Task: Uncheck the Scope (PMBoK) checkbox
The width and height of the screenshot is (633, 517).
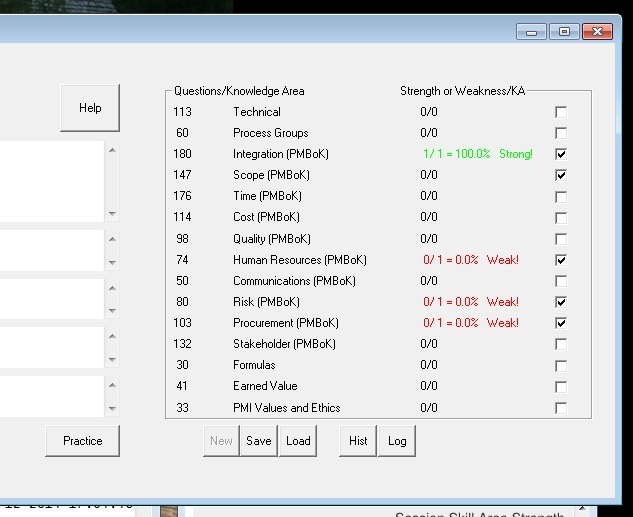Action: (x=561, y=175)
